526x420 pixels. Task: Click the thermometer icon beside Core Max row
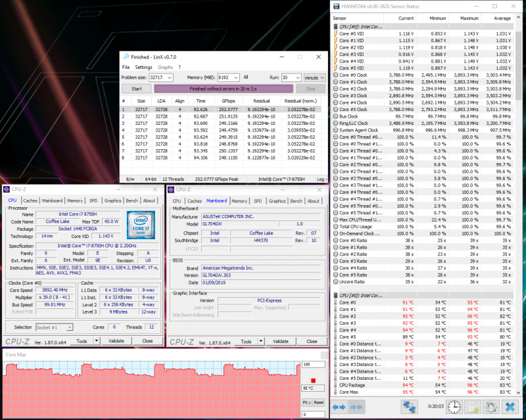(x=335, y=392)
